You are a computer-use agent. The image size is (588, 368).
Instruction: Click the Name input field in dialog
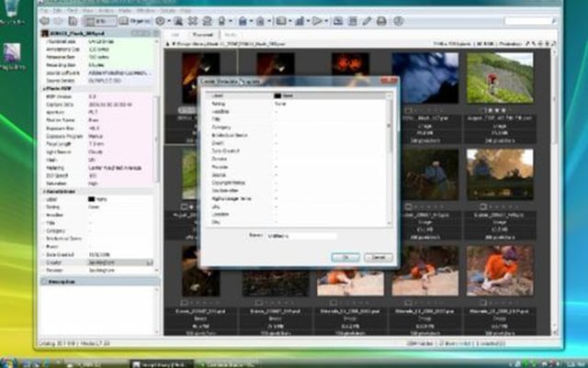(301, 236)
